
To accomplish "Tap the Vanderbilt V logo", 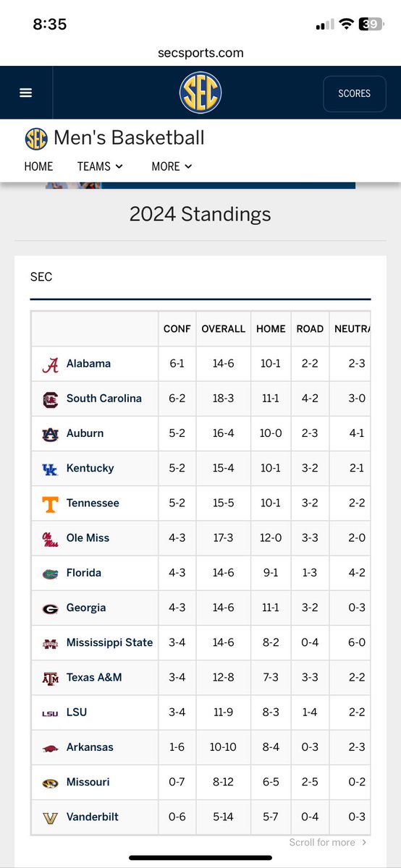I will click(50, 817).
